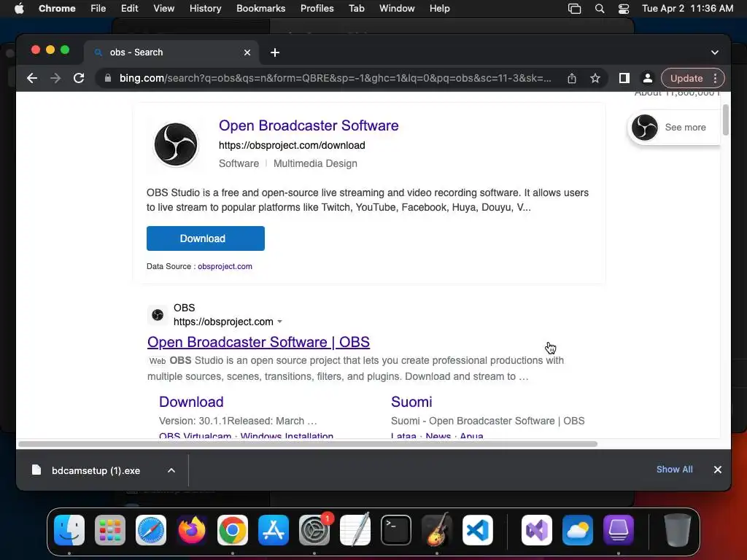Click the browser forward arrow
This screenshot has width=747, height=560.
(55, 78)
